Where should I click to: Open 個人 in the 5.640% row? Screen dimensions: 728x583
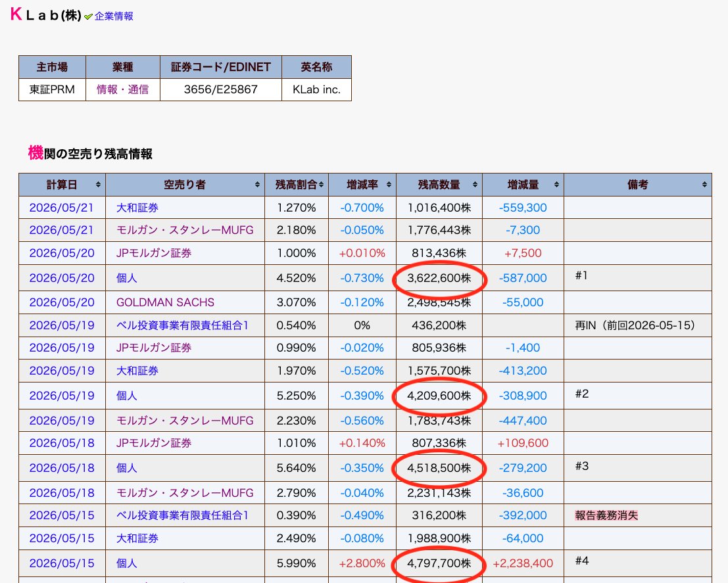click(126, 468)
